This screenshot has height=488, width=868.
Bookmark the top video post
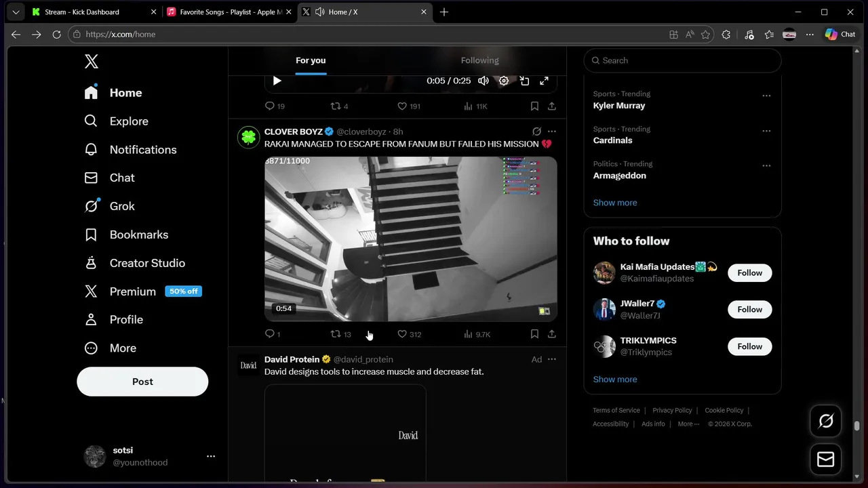(534, 106)
